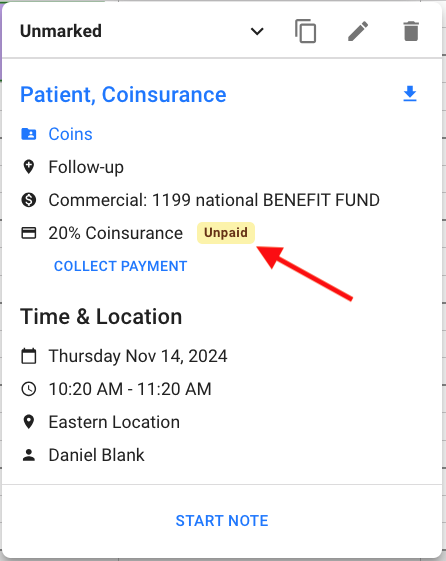
Task: Click the map pin icon beside Follow-up
Action: [29, 167]
